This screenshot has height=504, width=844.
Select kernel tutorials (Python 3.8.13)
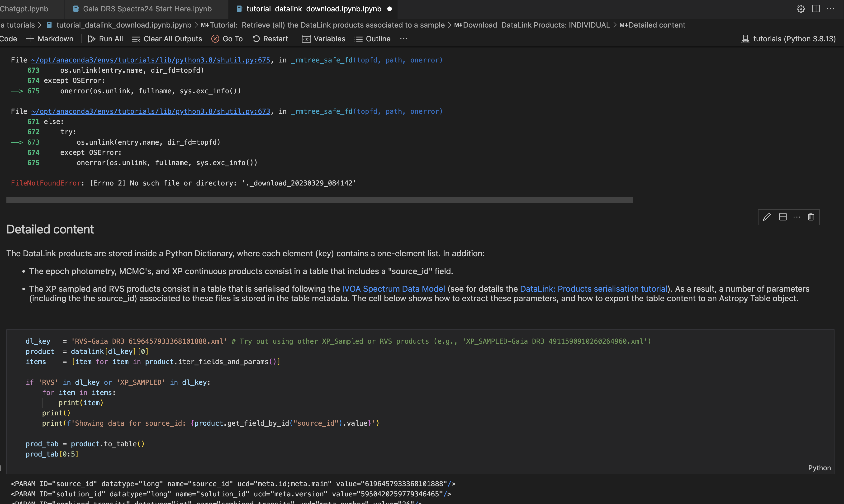coord(788,39)
